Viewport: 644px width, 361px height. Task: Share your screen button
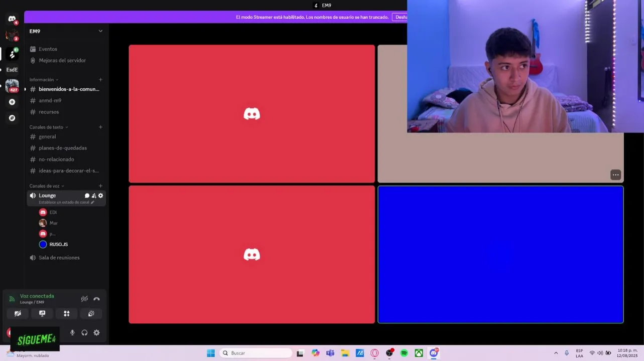42,313
